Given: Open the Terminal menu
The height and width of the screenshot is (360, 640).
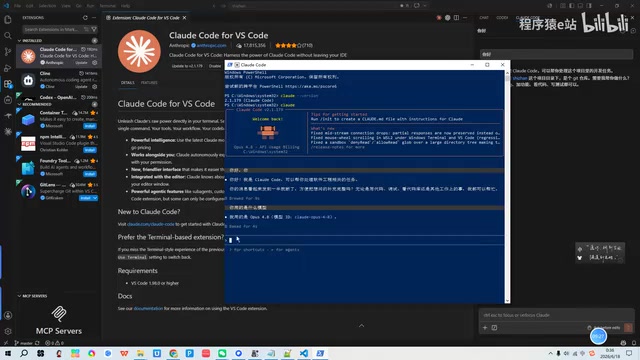Looking at the screenshot, I should pyautogui.click(x=107, y=6).
